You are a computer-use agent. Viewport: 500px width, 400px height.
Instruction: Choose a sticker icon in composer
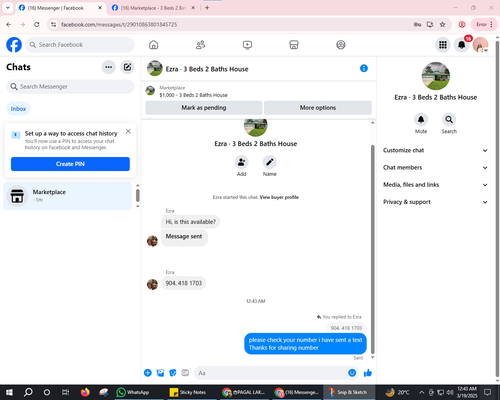pyautogui.click(x=173, y=373)
